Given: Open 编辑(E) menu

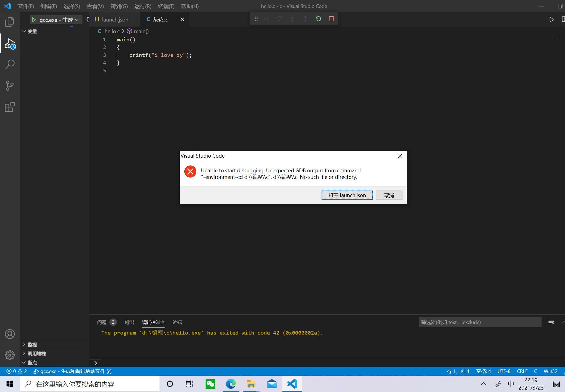Looking at the screenshot, I should point(49,6).
